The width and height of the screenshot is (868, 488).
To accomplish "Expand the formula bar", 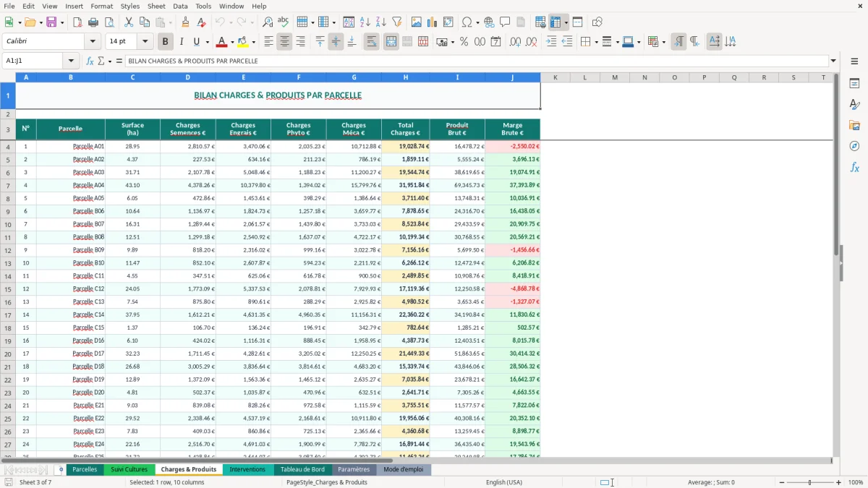I will click(x=833, y=61).
